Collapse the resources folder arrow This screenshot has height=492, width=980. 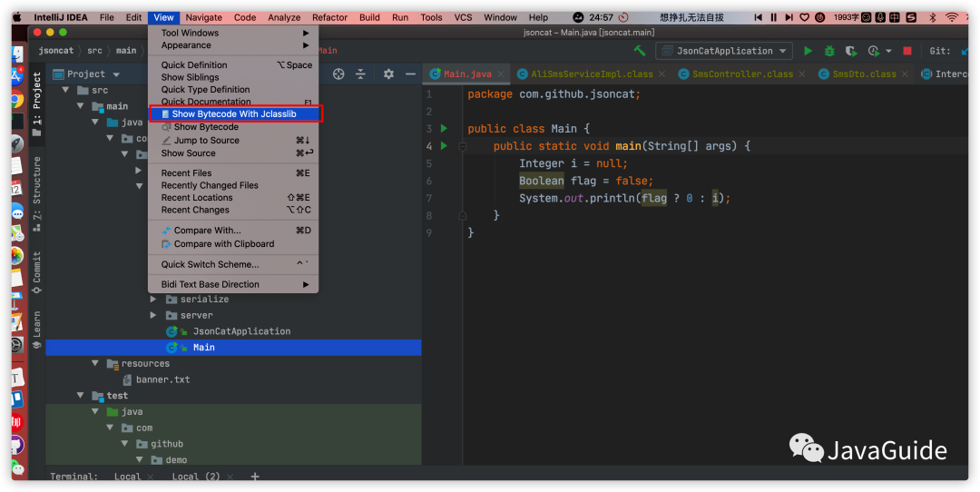point(95,363)
